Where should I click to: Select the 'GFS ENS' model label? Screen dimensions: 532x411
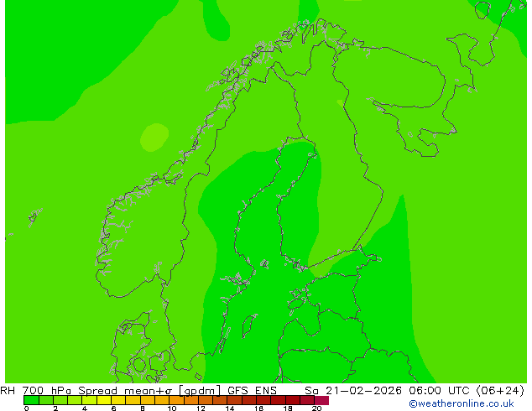click(252, 391)
